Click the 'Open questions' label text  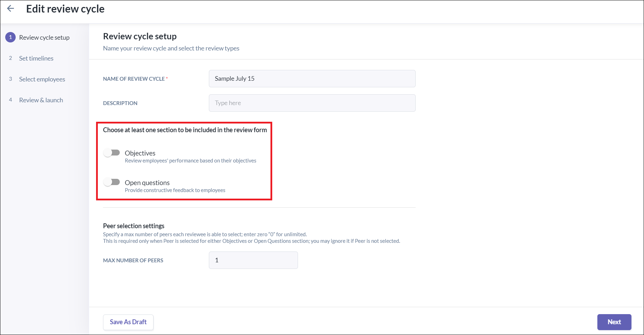pyautogui.click(x=147, y=183)
